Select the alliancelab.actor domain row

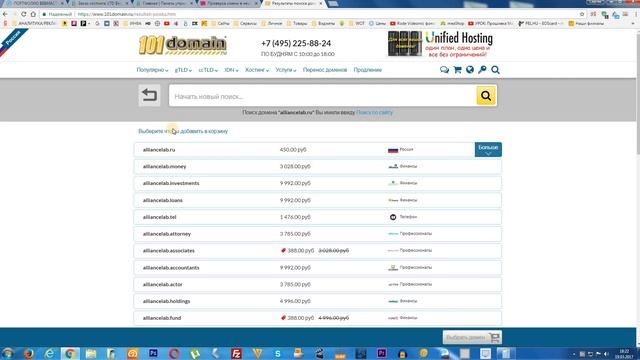tap(318, 284)
